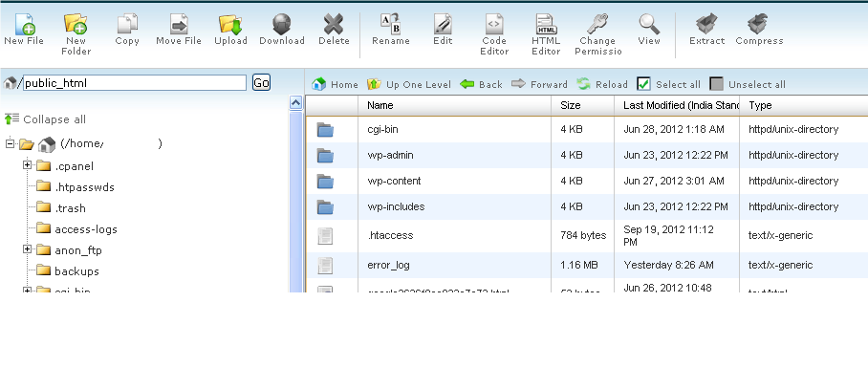The height and width of the screenshot is (367, 868).
Task: Click the View magnifier icon
Action: [x=649, y=24]
